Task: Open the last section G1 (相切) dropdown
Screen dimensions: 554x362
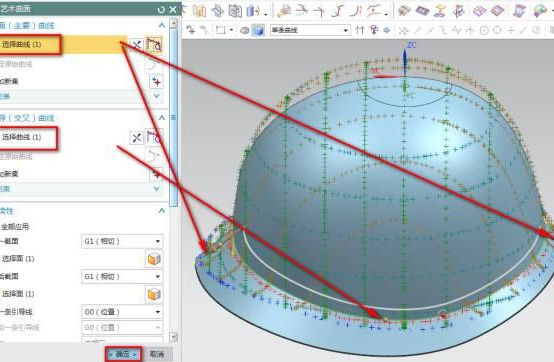Action: pyautogui.click(x=122, y=277)
